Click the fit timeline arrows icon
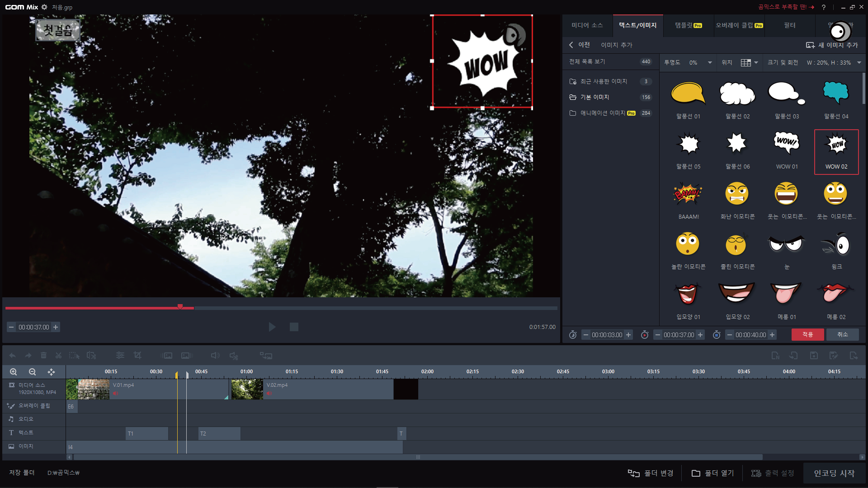 point(51,372)
